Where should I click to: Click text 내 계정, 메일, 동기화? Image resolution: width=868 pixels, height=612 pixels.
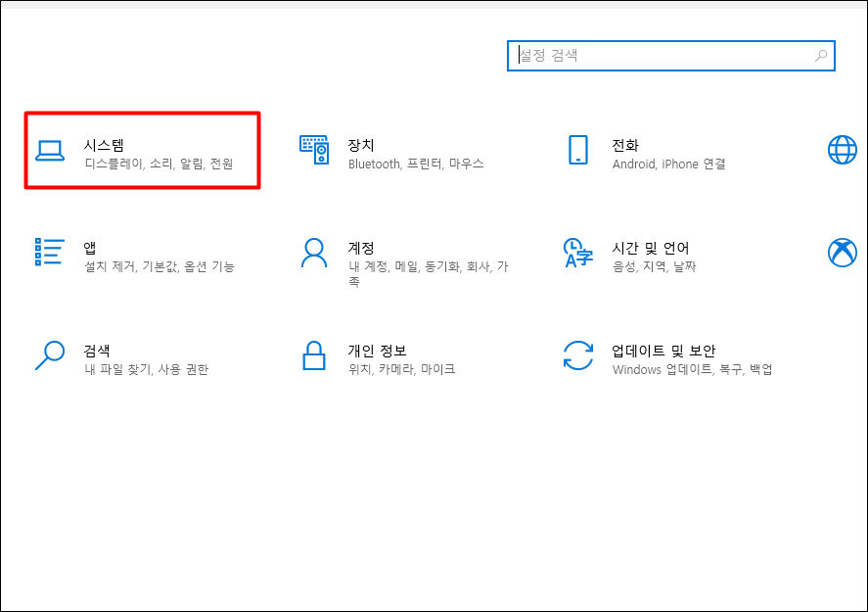[404, 267]
